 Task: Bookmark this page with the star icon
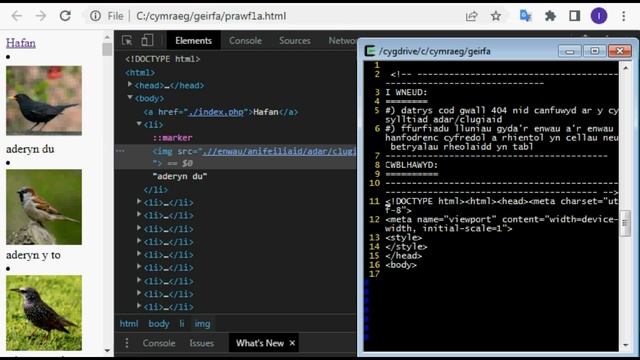coord(496,16)
